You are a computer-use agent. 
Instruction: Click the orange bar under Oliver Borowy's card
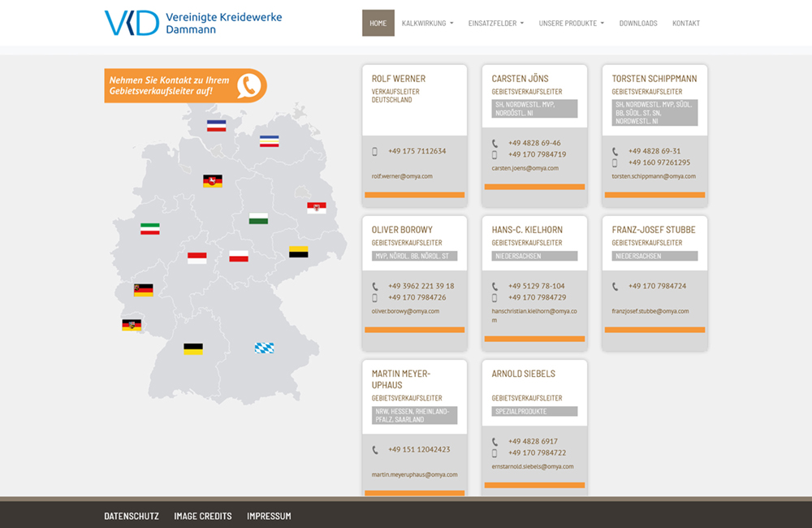414,330
